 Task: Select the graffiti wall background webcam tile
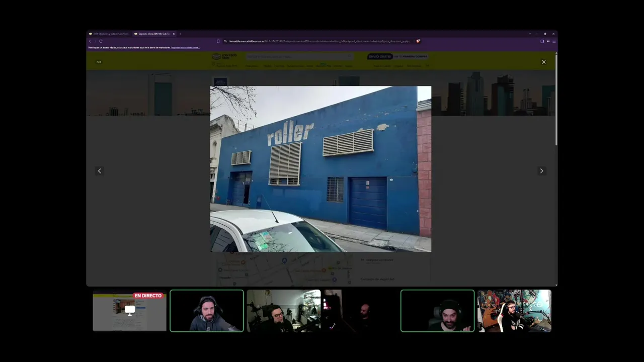click(x=514, y=311)
